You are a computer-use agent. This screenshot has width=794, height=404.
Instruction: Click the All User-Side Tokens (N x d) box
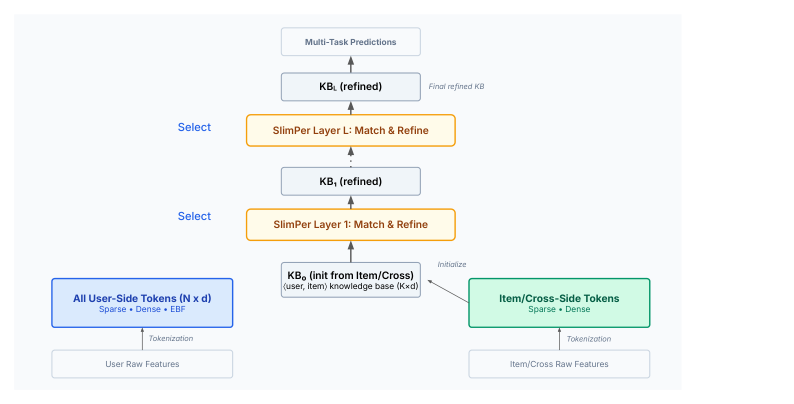pyautogui.click(x=142, y=303)
